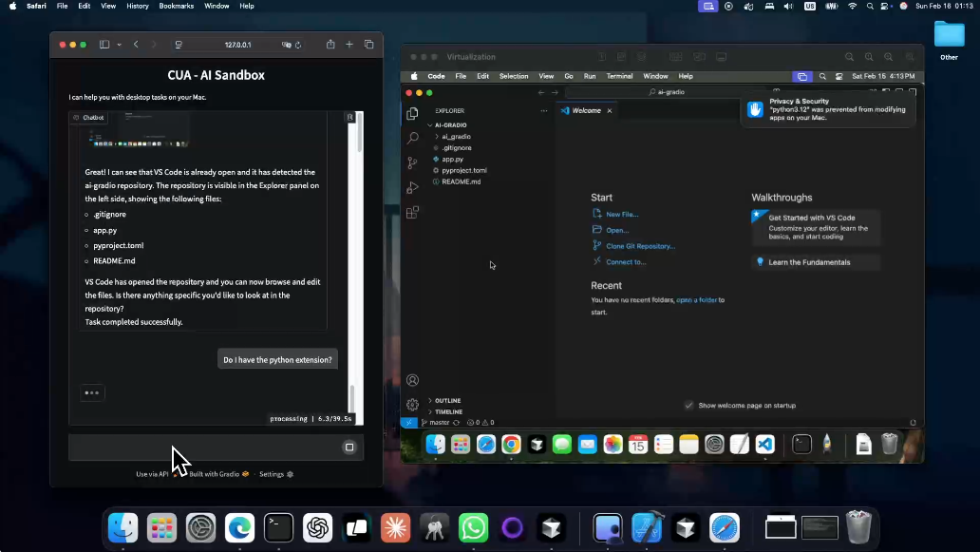The image size is (980, 552).
Task: Click the remote window indicator in VS Code status bar
Action: tap(408, 423)
